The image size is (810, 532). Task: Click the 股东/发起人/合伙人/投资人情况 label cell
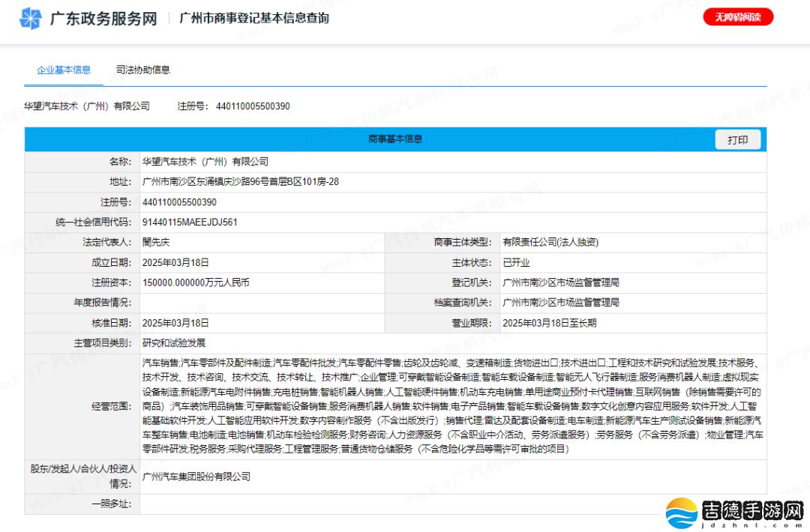point(82,477)
